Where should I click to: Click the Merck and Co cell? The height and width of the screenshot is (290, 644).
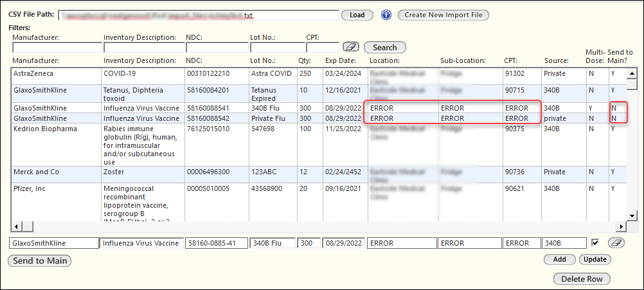coord(57,174)
